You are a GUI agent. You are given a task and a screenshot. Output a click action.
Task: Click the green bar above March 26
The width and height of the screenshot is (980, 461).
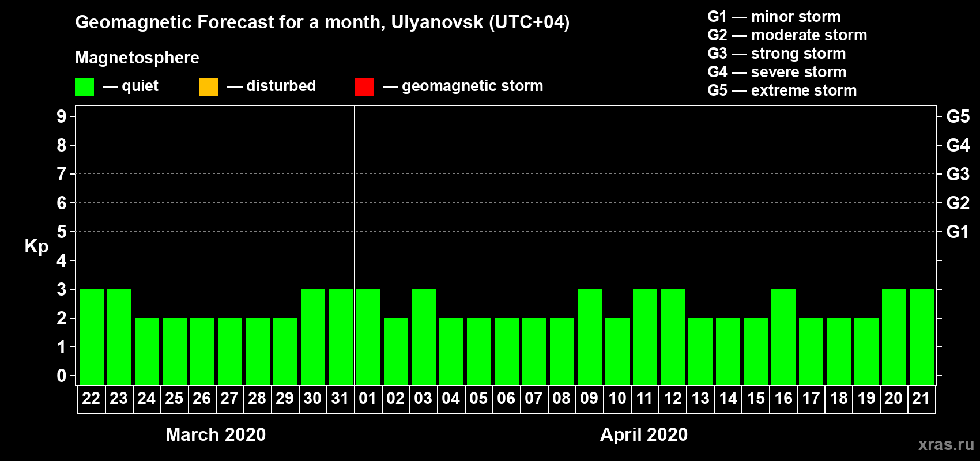(x=202, y=351)
